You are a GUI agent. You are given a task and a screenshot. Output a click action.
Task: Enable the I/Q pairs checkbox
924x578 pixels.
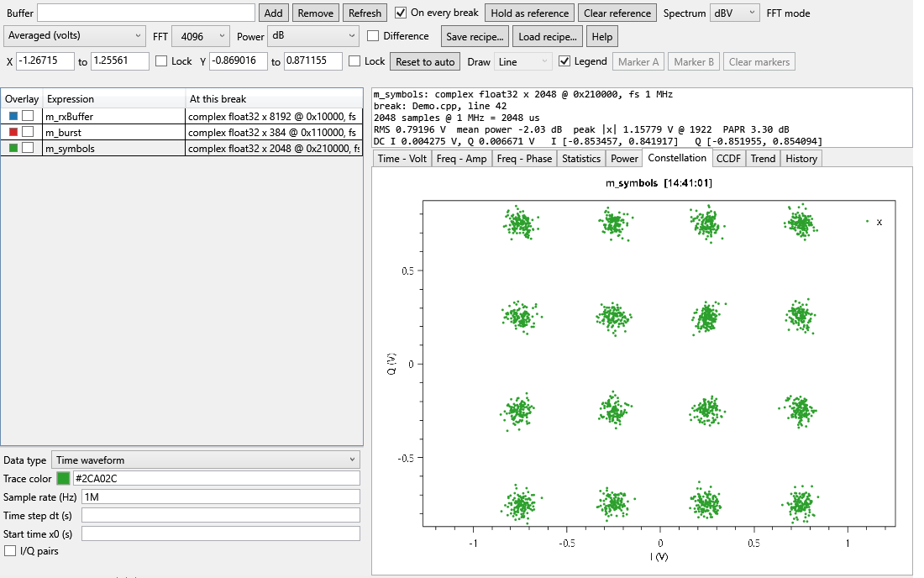(10, 551)
